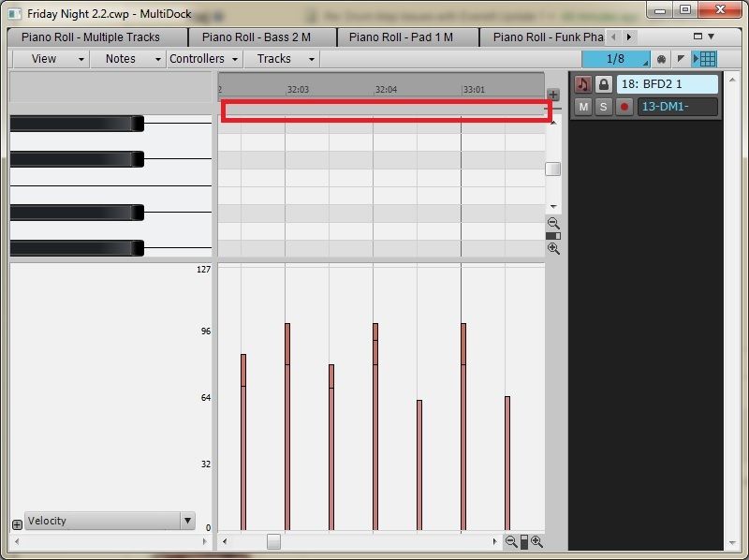This screenshot has width=749, height=560.
Task: Zoom in horizontally at bottom right
Action: click(x=536, y=541)
